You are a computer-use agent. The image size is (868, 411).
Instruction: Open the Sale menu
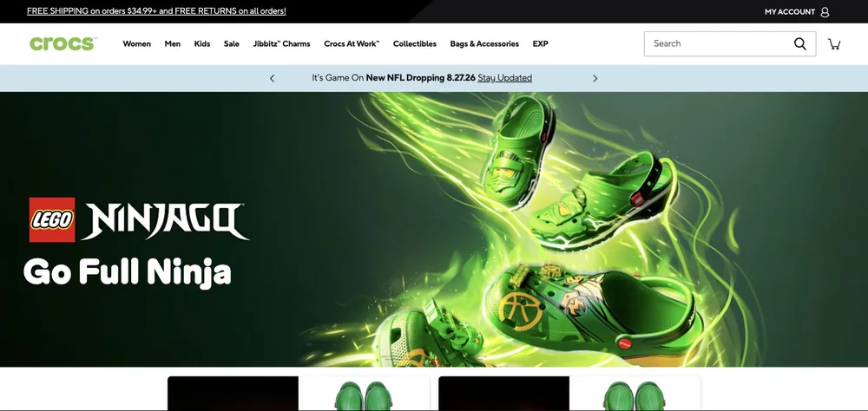232,43
